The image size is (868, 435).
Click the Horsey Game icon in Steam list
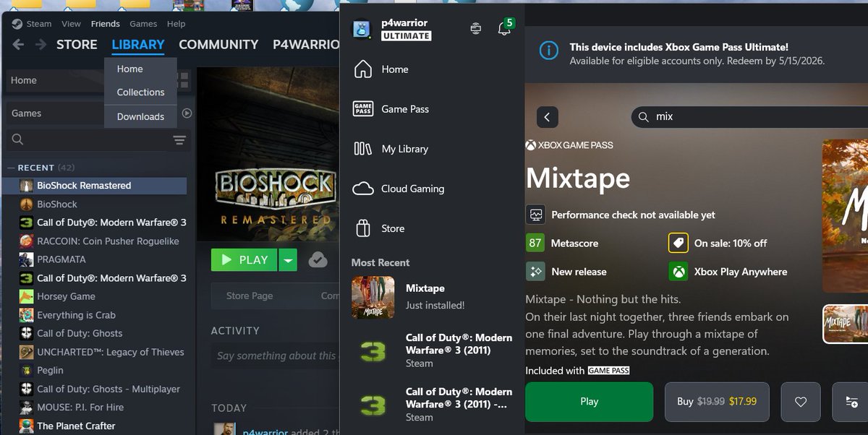point(26,296)
